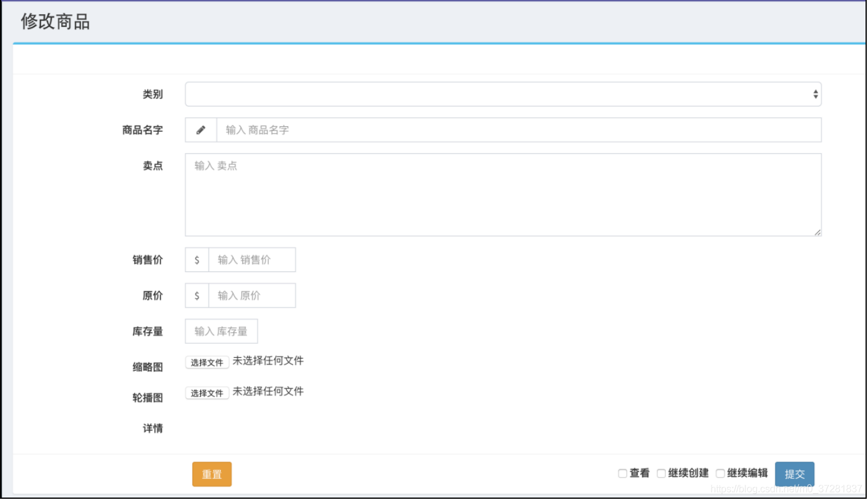Screen dimensions: 868x500
Task: Click the 类别 field label
Action: tap(153, 94)
